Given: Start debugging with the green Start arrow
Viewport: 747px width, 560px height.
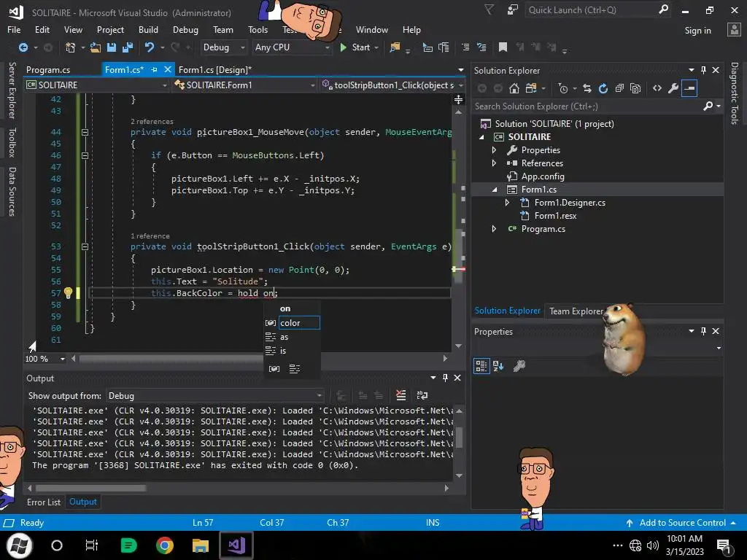Looking at the screenshot, I should coord(343,47).
